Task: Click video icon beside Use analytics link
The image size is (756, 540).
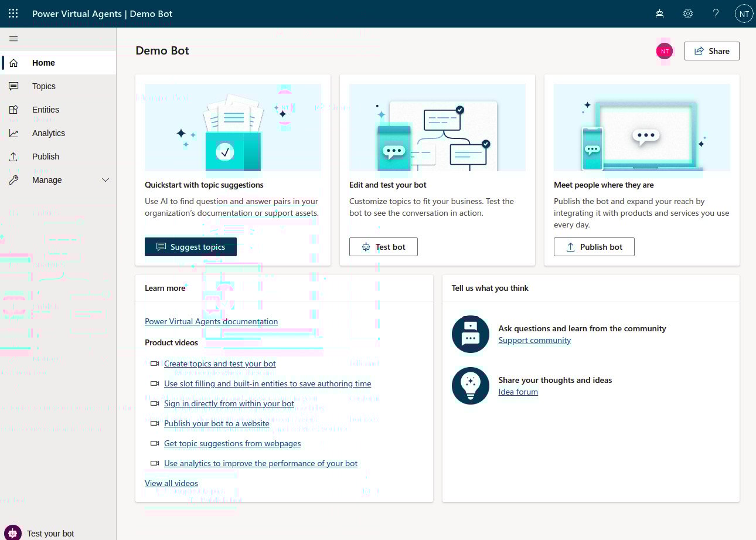Action: [x=155, y=463]
